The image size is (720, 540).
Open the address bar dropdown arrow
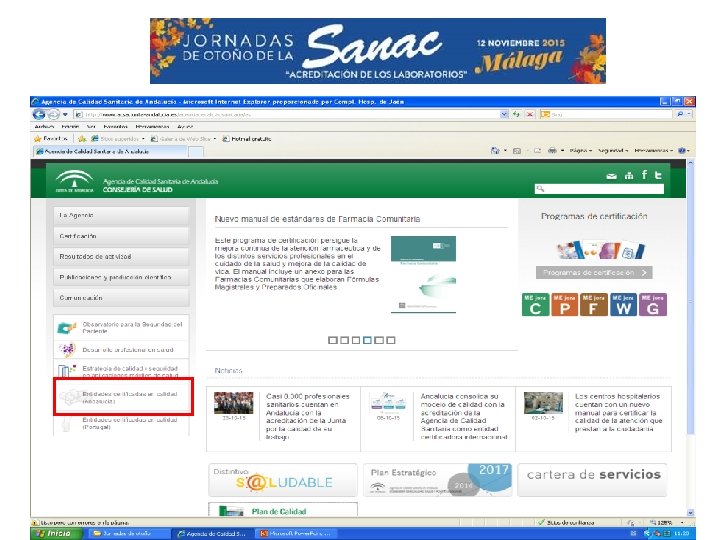pyautogui.click(x=504, y=114)
